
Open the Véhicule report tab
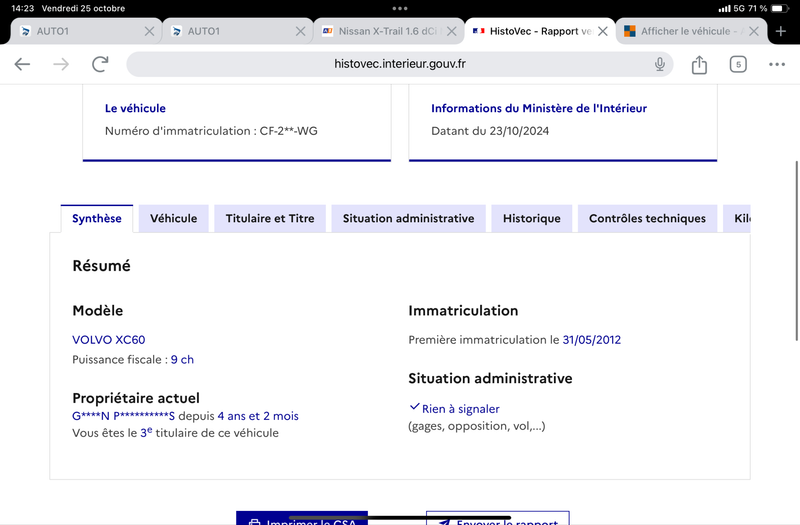pyautogui.click(x=173, y=218)
